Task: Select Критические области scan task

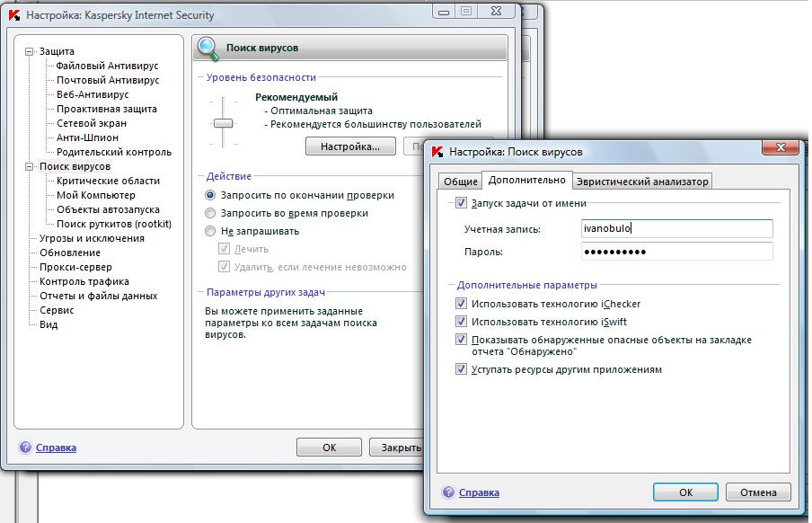Action: [108, 181]
